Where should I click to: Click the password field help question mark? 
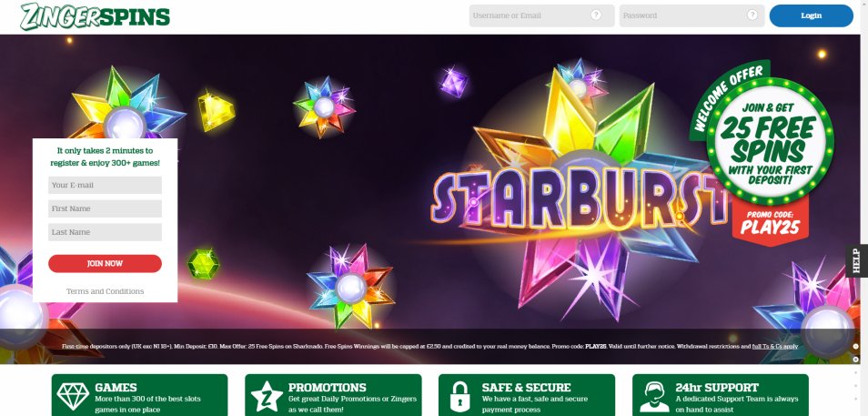(752, 15)
